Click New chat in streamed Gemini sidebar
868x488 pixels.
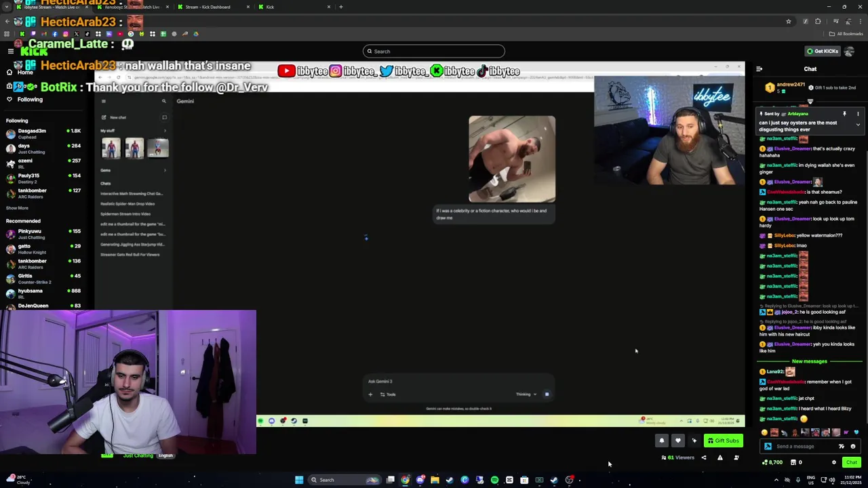118,117
